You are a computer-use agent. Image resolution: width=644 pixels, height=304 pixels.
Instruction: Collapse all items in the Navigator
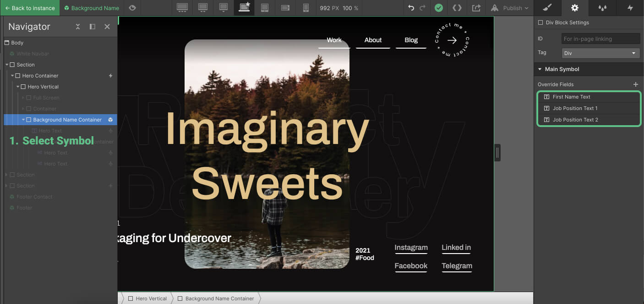coord(78,27)
